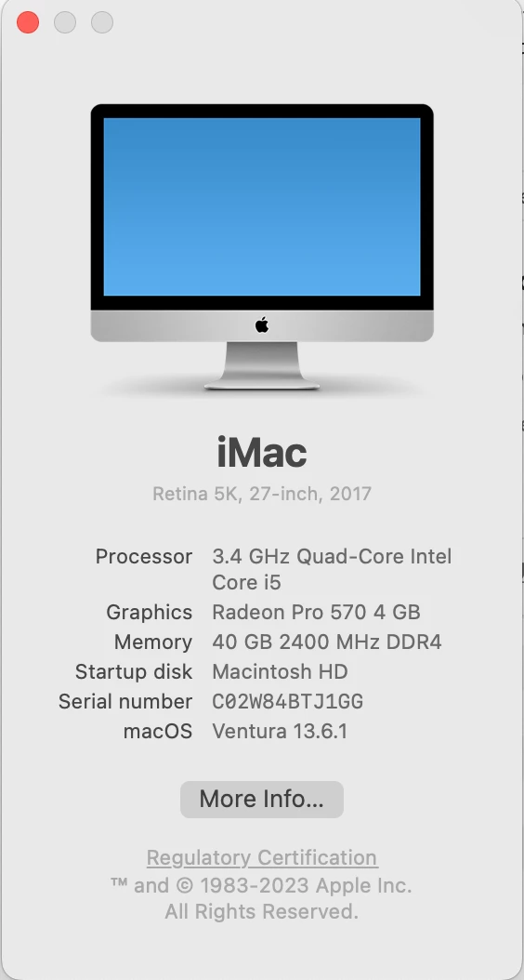
Task: Click the Apple copyright notice text
Action: [x=262, y=898]
